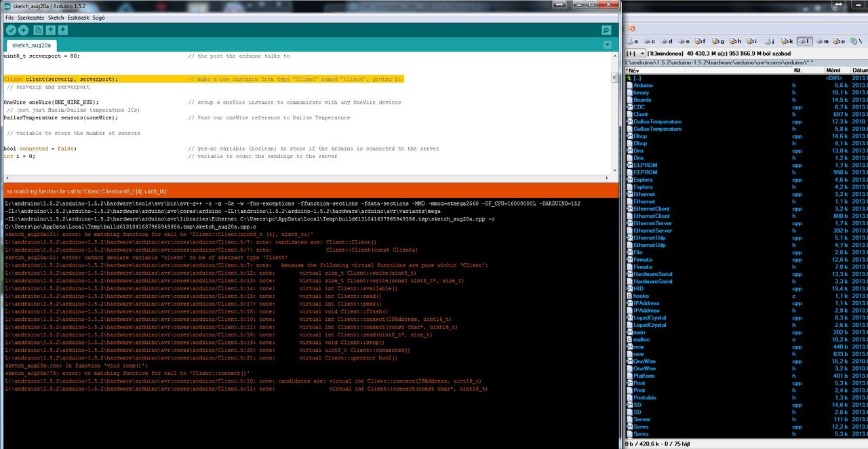The width and height of the screenshot is (868, 449).
Task: Open the File menu in Arduino
Action: (9, 17)
